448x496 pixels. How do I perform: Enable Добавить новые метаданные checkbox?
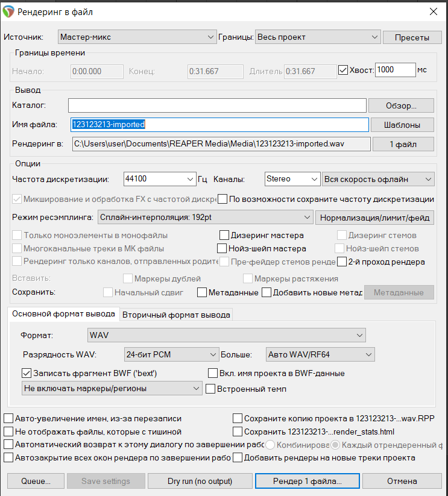267,292
